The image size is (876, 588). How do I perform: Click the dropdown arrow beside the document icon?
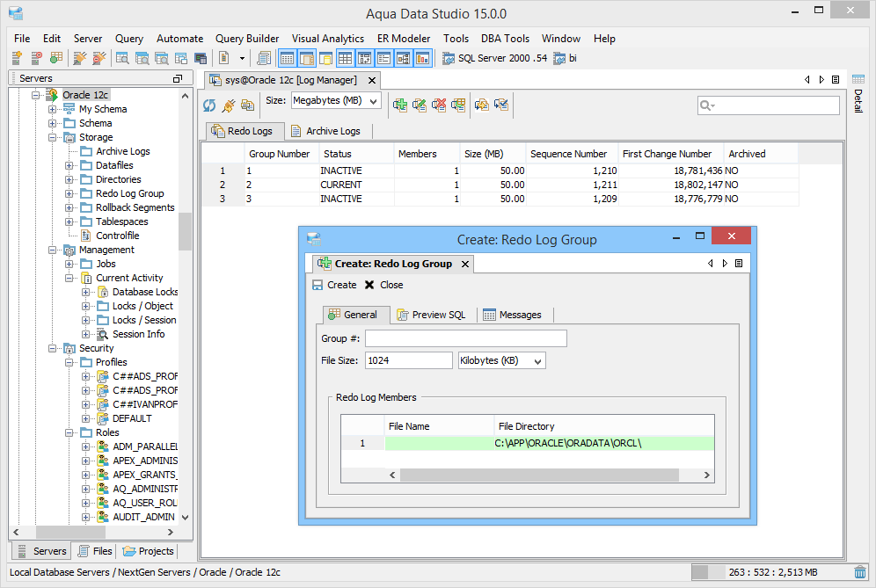242,58
